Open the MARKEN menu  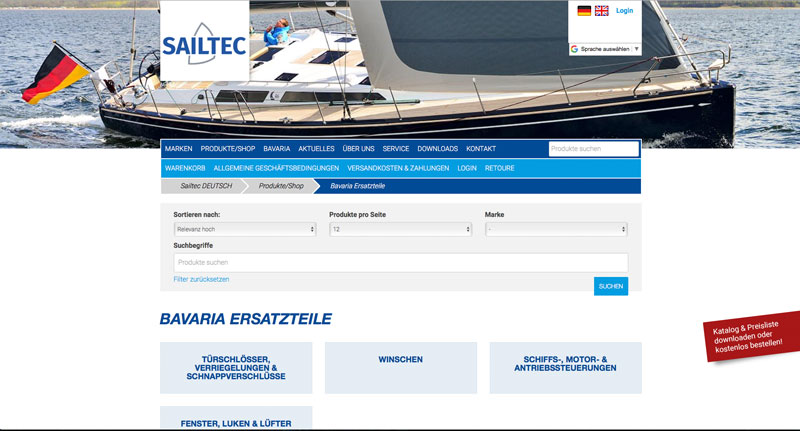click(x=179, y=149)
